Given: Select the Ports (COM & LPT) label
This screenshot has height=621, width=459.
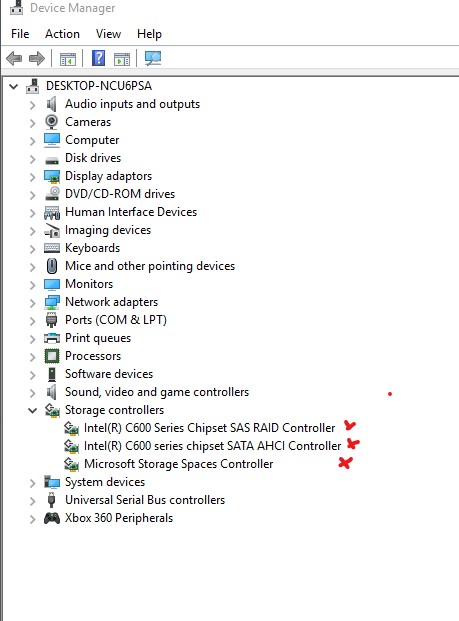Looking at the screenshot, I should tap(116, 320).
